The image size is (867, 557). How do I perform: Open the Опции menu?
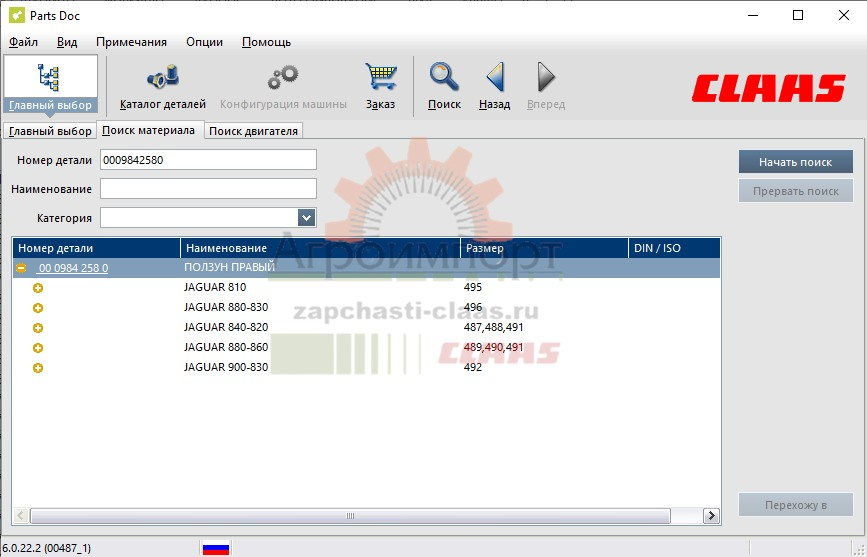[x=205, y=42]
